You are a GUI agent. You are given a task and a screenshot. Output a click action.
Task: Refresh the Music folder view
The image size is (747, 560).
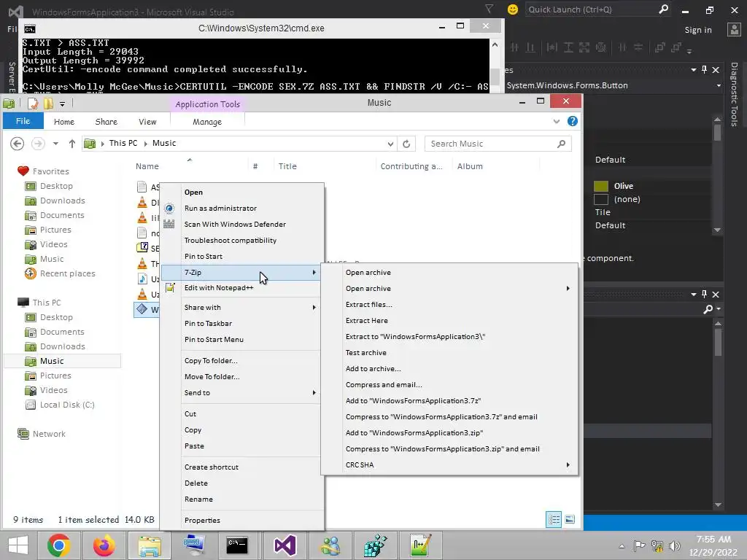[x=406, y=144]
